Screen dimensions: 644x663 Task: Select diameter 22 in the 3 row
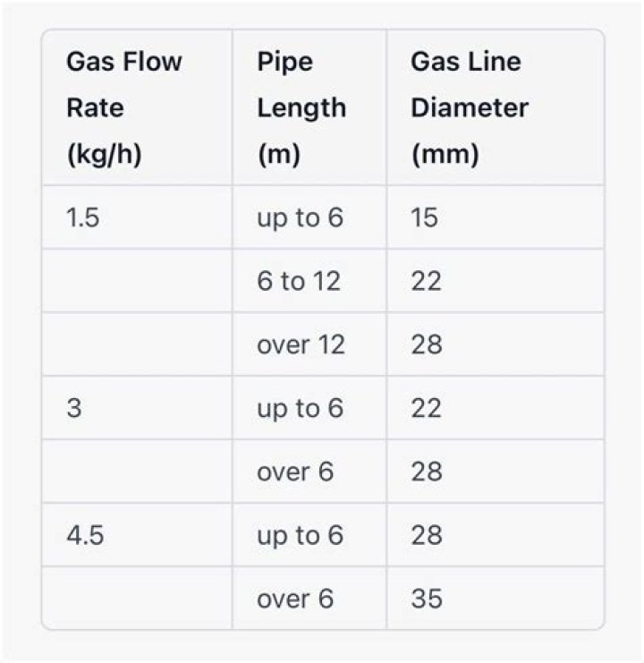tap(427, 408)
